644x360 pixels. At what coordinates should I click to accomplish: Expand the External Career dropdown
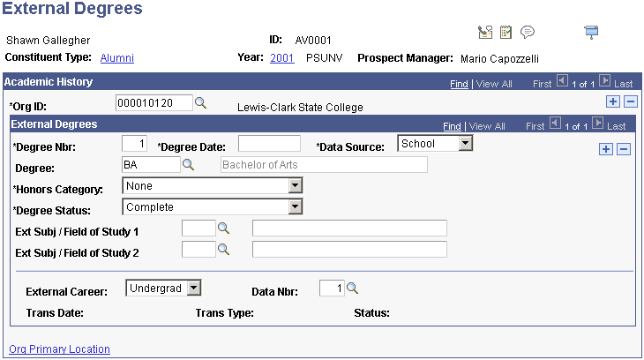click(x=194, y=288)
